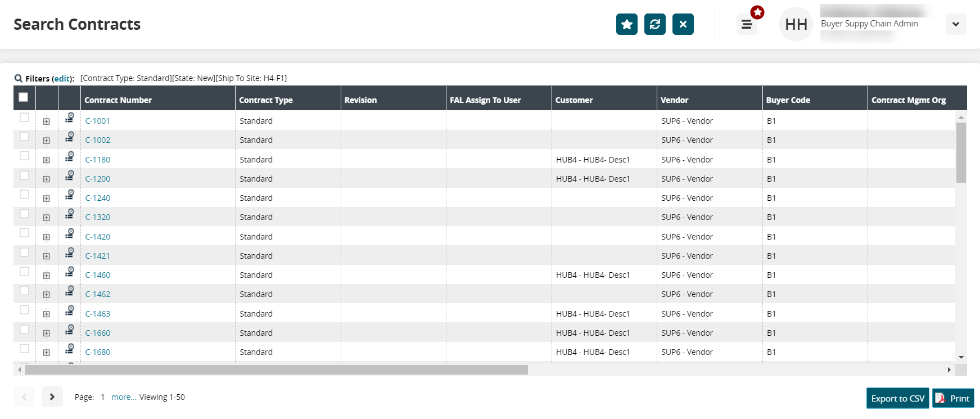Click the milestone icon for C-1420
The image size is (980, 419).
pos(70,233)
